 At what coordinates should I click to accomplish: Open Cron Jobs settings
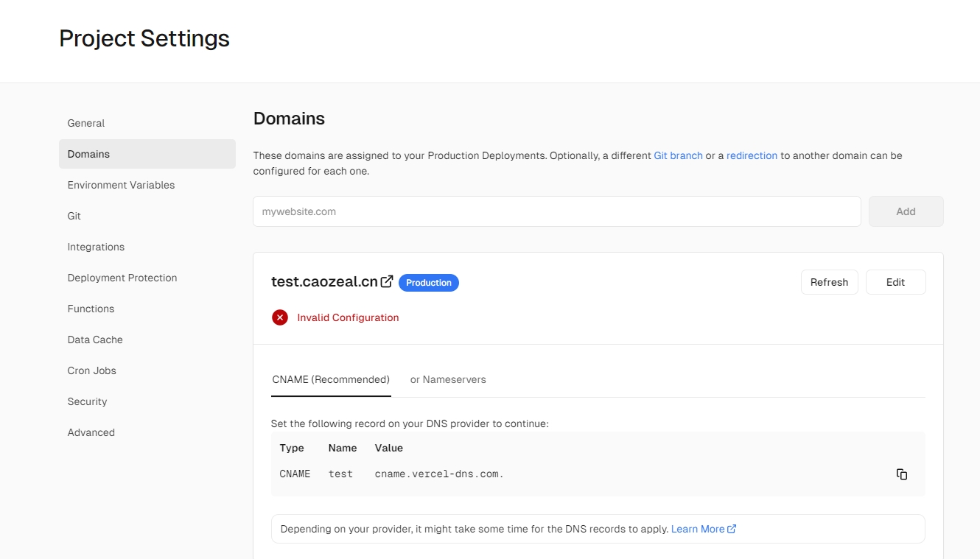click(92, 370)
